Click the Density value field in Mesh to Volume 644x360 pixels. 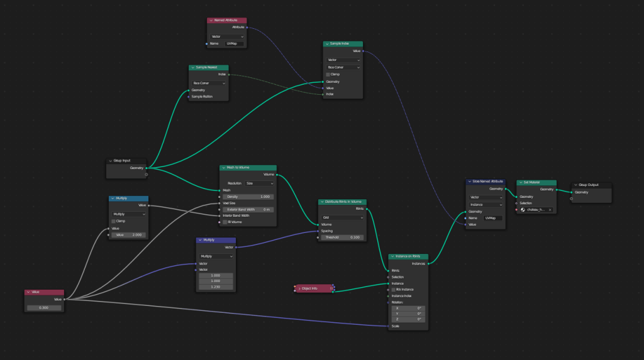point(248,197)
